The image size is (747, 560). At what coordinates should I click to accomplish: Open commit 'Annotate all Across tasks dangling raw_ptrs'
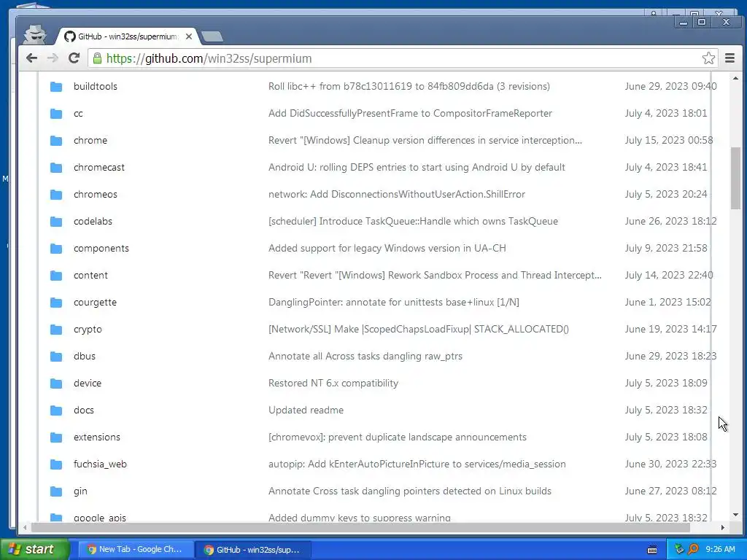365,356
